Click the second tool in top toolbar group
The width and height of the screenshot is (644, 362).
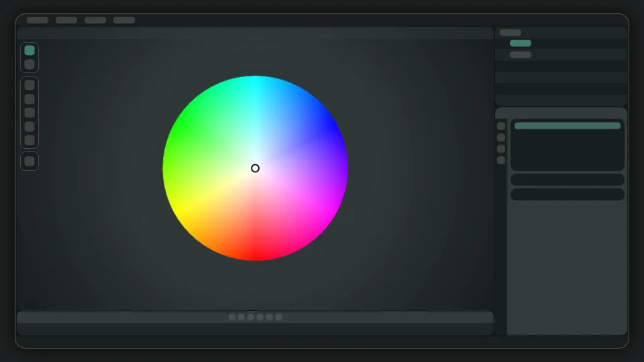point(30,64)
